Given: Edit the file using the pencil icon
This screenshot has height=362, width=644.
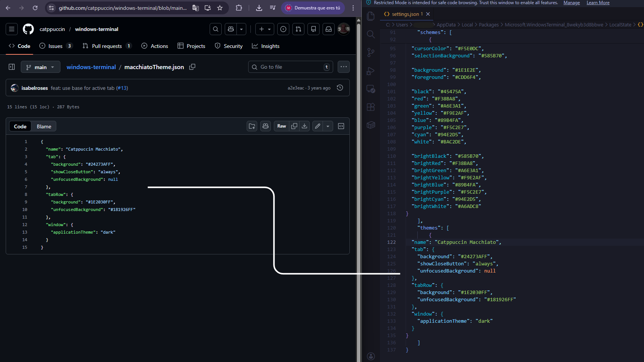Looking at the screenshot, I should (x=317, y=126).
